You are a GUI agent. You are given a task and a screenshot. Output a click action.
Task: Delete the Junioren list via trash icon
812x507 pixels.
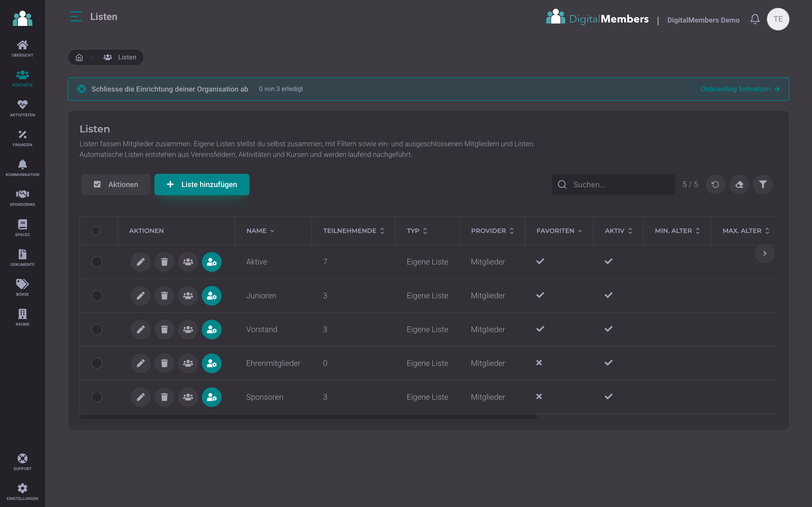tap(164, 295)
